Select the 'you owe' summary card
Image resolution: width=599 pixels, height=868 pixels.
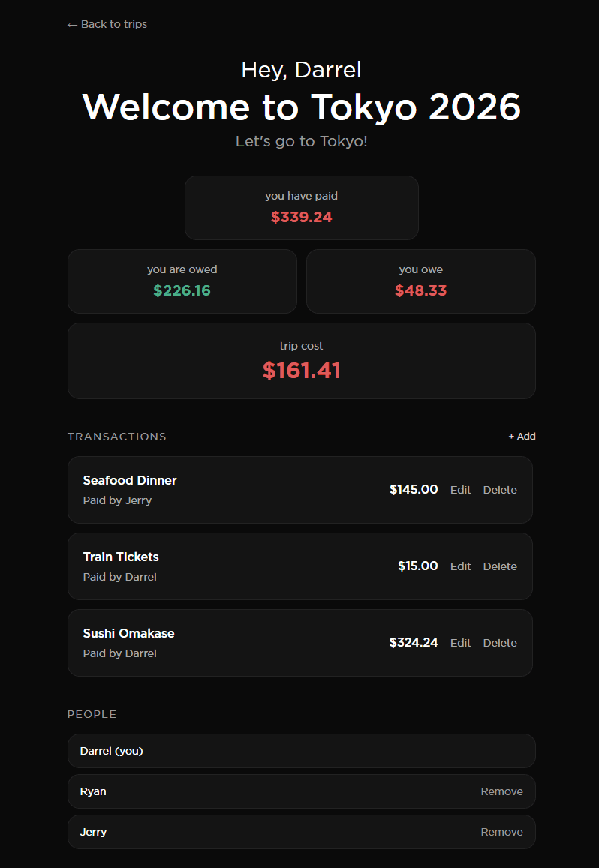tap(420, 281)
